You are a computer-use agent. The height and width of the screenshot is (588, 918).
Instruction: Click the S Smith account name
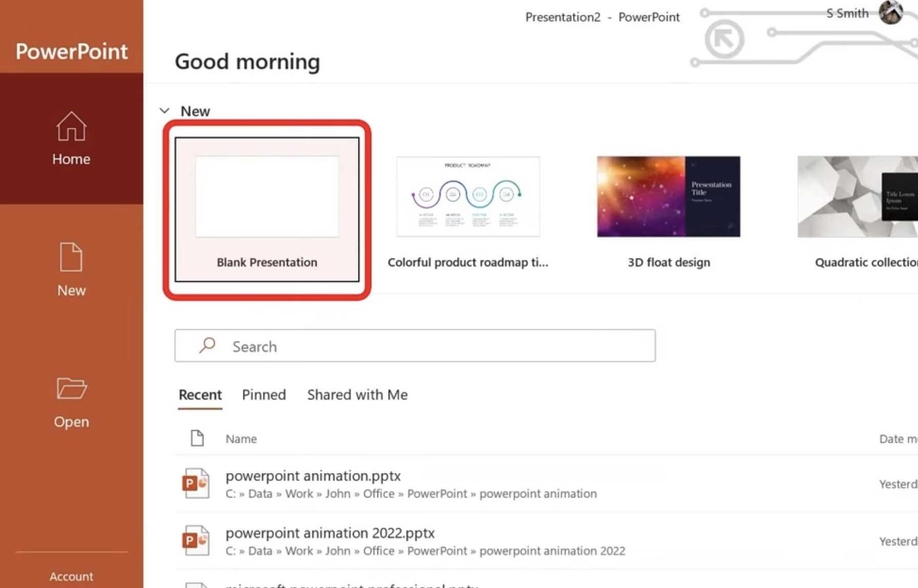coord(847,13)
